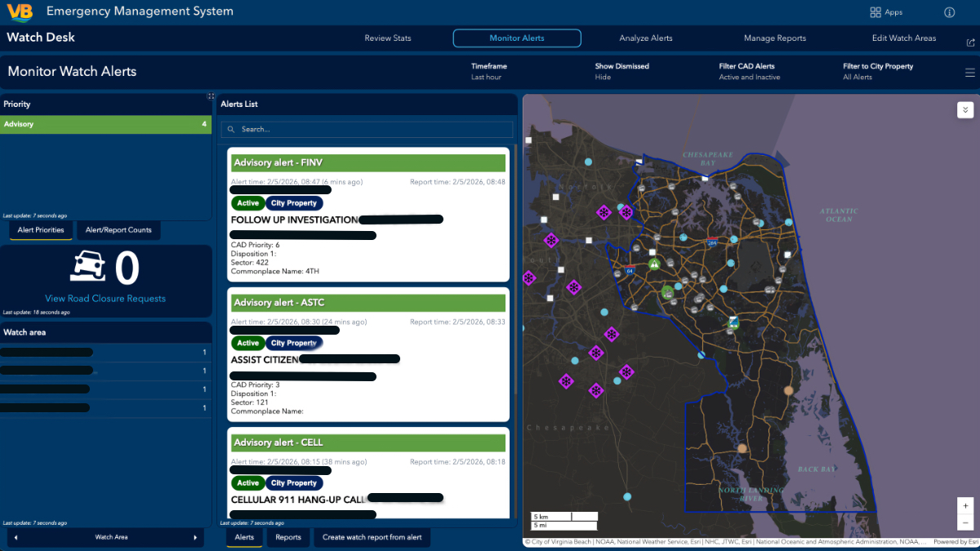Click the share icon beside Edit Watch Areas
This screenshot has width=980, height=551.
click(x=970, y=42)
